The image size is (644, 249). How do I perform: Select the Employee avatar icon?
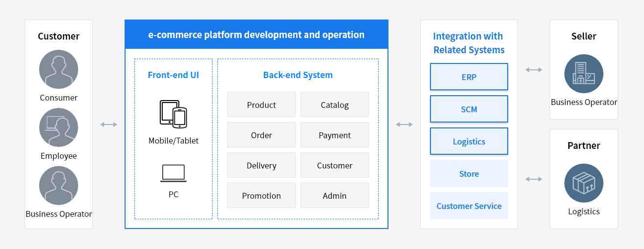pyautogui.click(x=59, y=128)
